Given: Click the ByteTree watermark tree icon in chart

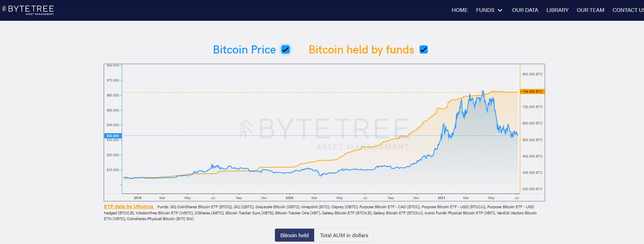Looking at the screenshot, I should [x=246, y=128].
